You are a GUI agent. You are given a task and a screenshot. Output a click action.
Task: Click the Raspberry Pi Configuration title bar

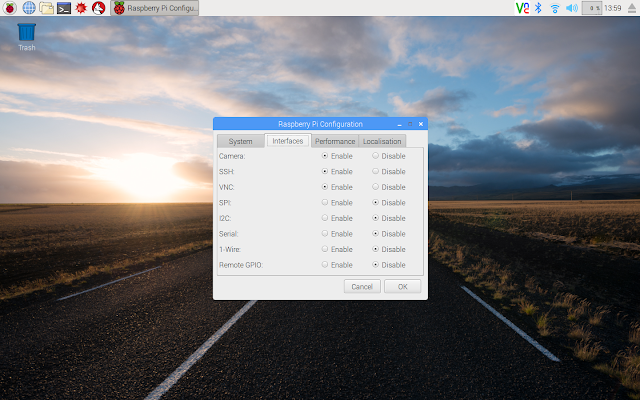320,124
